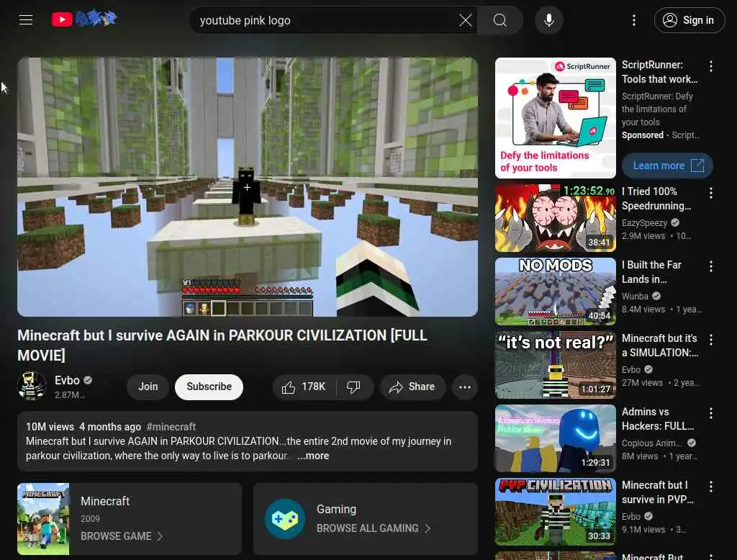Click ScriptRunner: Tools that work title

pyautogui.click(x=659, y=72)
